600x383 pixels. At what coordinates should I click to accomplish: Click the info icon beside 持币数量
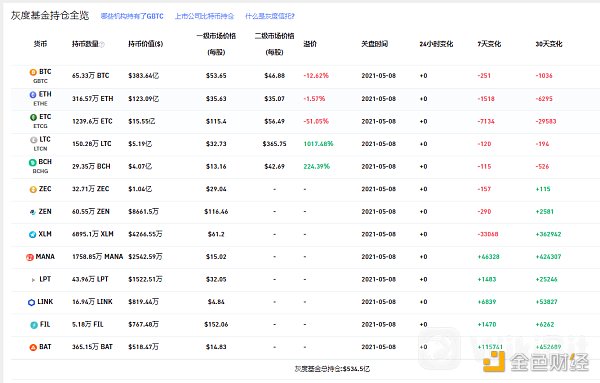102,44
